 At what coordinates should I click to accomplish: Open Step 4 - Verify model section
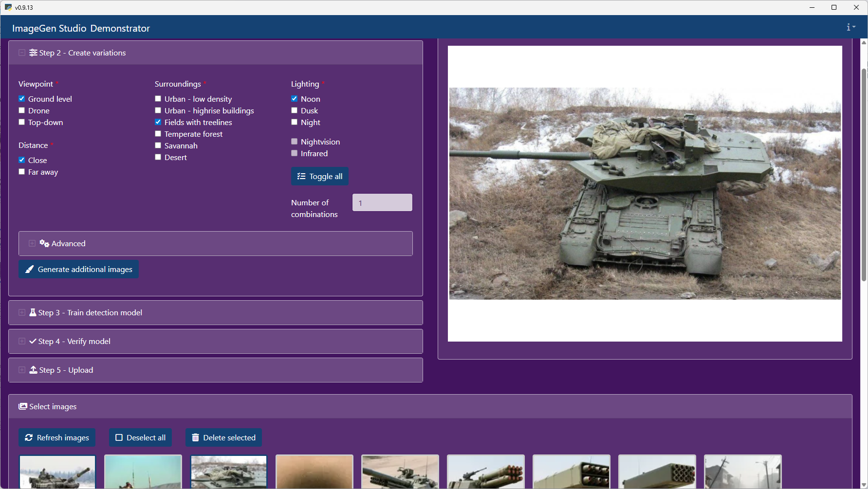coord(22,341)
